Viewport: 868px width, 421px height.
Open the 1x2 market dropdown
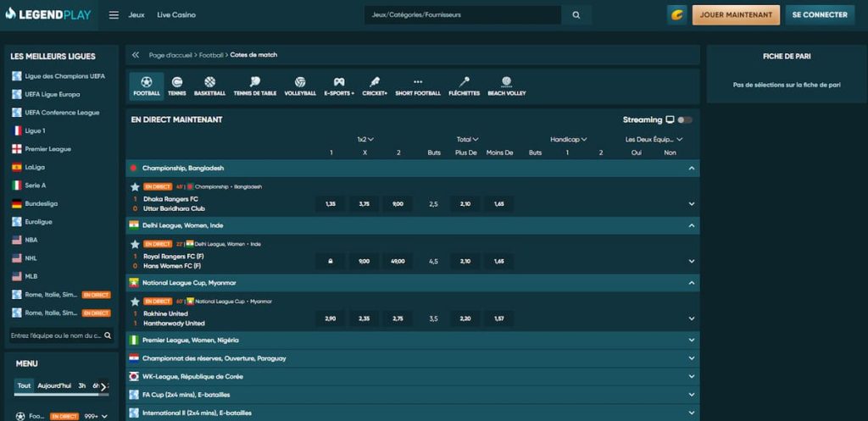pos(365,140)
